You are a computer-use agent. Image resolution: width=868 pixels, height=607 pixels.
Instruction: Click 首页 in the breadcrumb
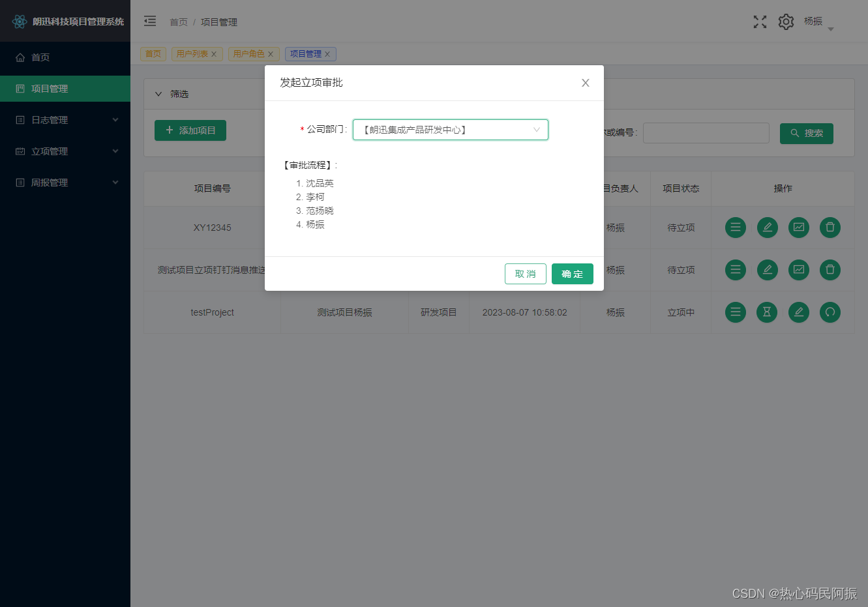tap(179, 22)
